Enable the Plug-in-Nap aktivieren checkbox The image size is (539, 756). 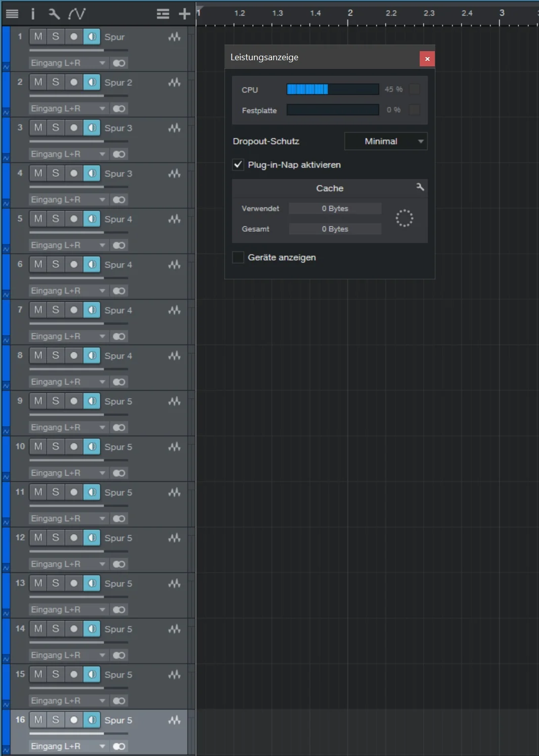pyautogui.click(x=238, y=164)
